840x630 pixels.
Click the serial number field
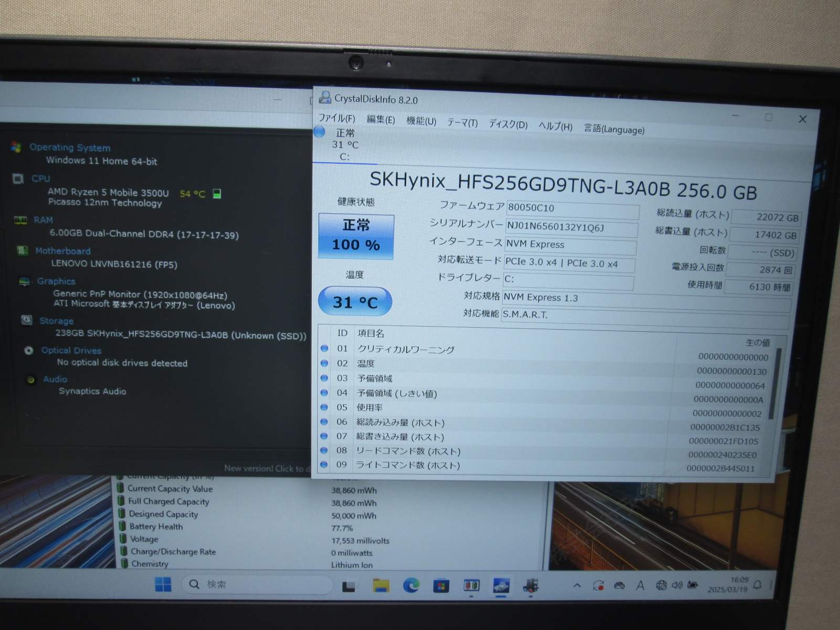click(572, 228)
